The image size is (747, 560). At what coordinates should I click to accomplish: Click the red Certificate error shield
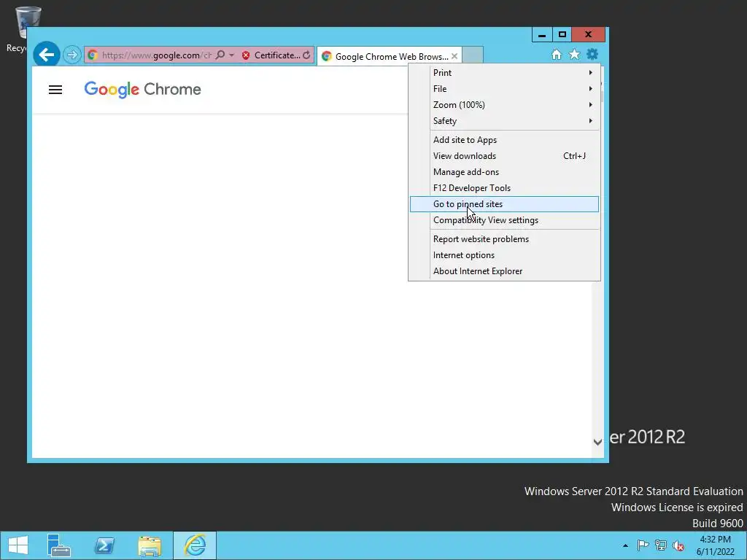[x=246, y=55]
